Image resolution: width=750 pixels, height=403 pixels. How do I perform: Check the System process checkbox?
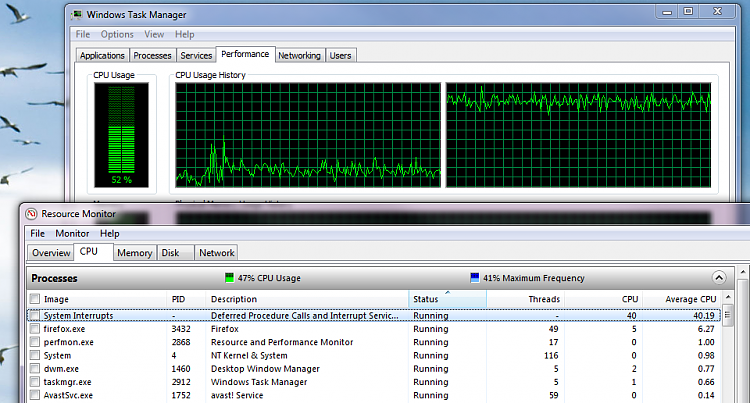click(35, 355)
